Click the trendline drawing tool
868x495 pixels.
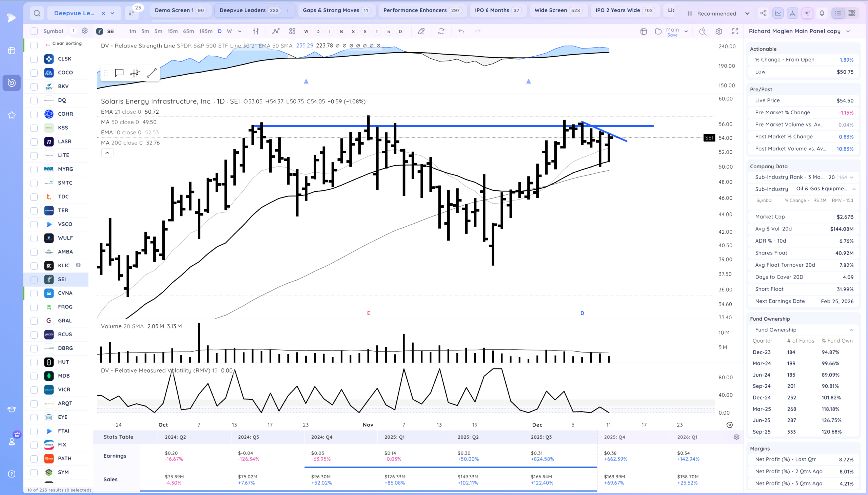tap(152, 73)
